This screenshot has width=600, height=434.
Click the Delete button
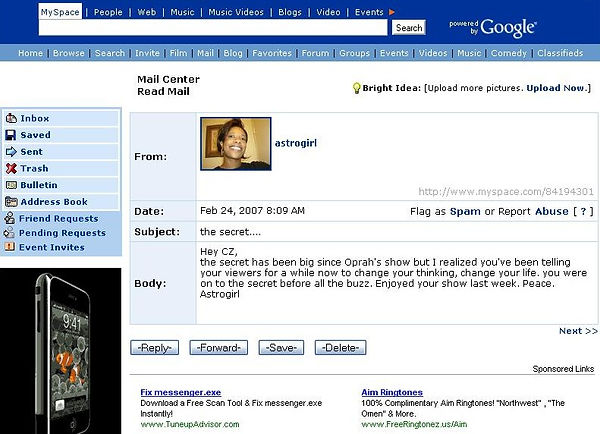tap(341, 348)
